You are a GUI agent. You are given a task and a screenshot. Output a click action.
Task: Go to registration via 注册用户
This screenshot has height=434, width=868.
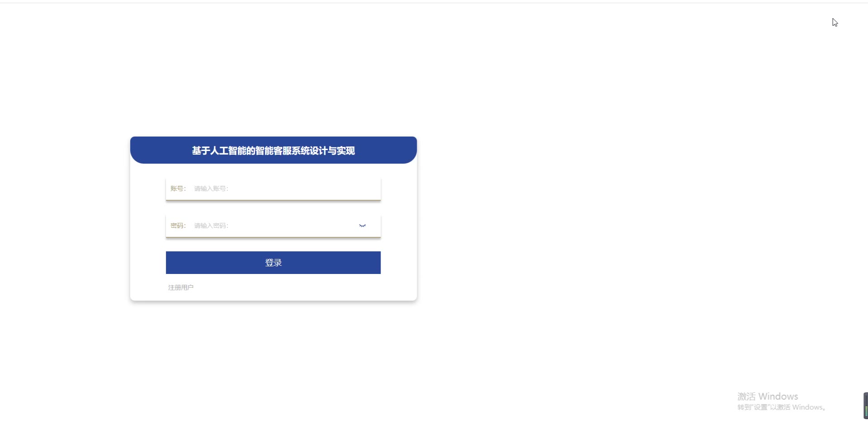click(181, 288)
